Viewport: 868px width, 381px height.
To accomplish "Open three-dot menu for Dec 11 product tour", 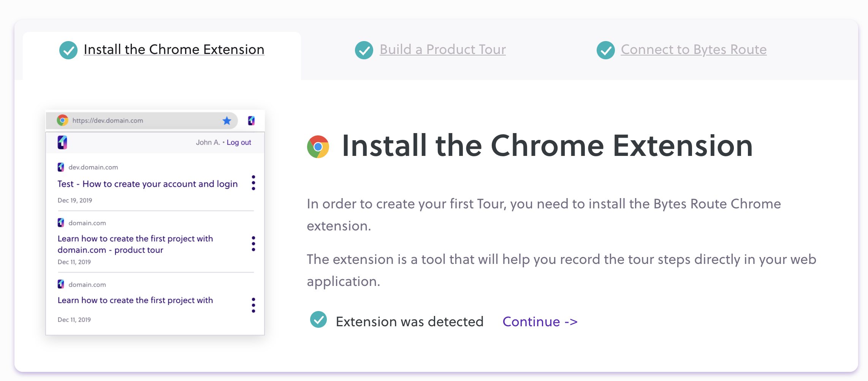I will point(253,244).
